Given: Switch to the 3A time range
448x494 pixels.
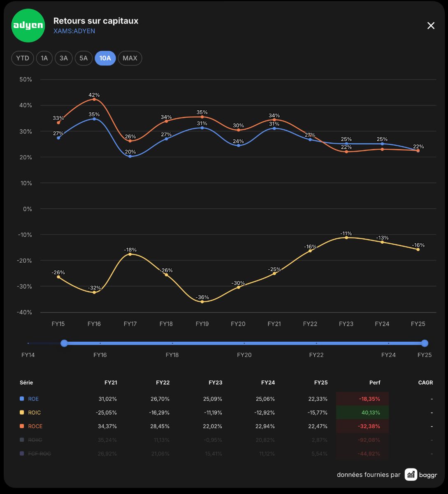Looking at the screenshot, I should 63,58.
